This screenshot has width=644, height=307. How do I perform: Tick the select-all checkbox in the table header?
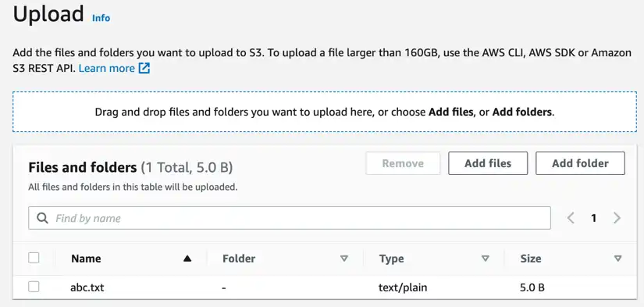[x=34, y=258]
